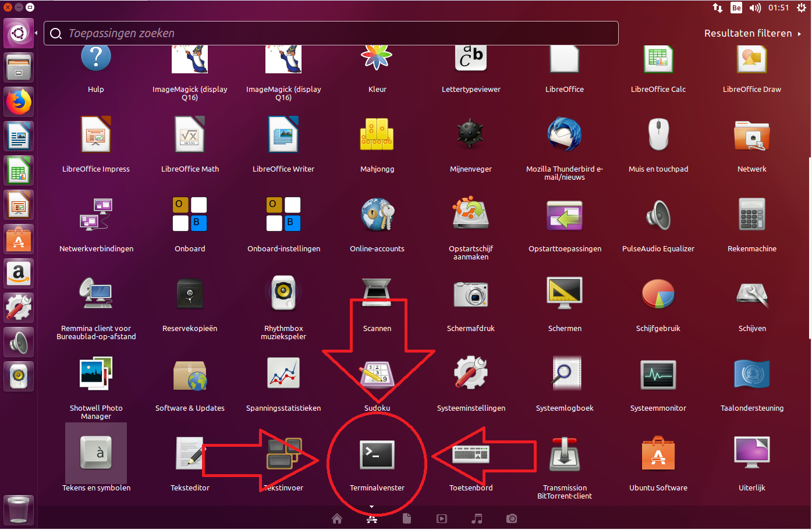This screenshot has height=530, width=812.
Task: Switch to the Applications lens tab
Action: (x=372, y=518)
